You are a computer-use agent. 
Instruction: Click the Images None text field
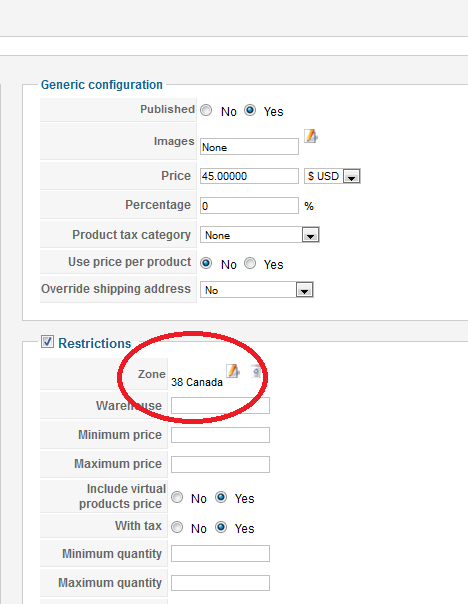249,147
